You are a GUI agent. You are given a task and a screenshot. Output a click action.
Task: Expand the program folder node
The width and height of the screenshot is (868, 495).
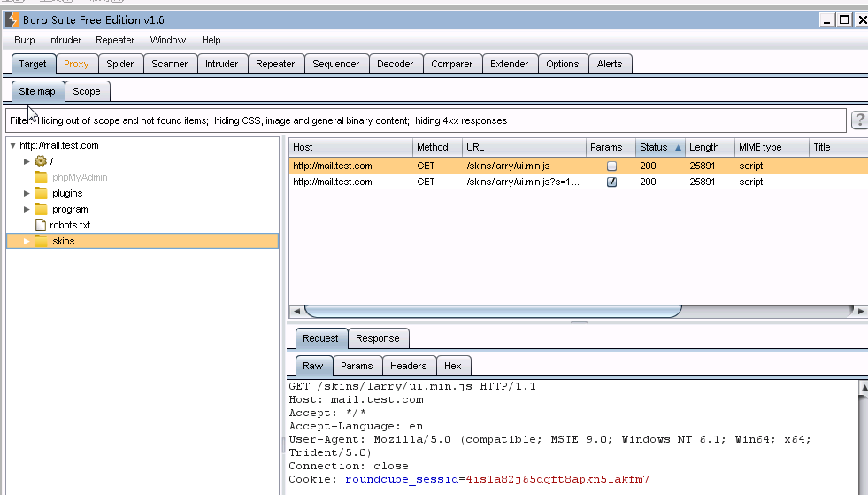27,209
